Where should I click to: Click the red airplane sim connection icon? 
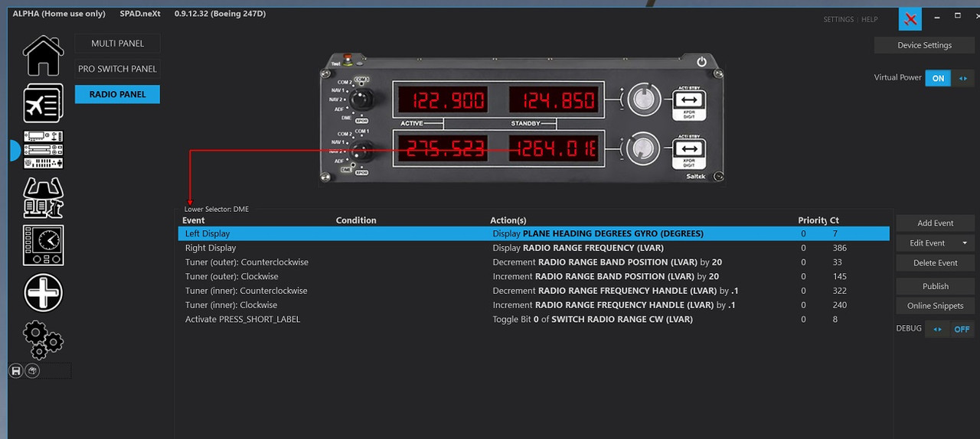coord(910,19)
